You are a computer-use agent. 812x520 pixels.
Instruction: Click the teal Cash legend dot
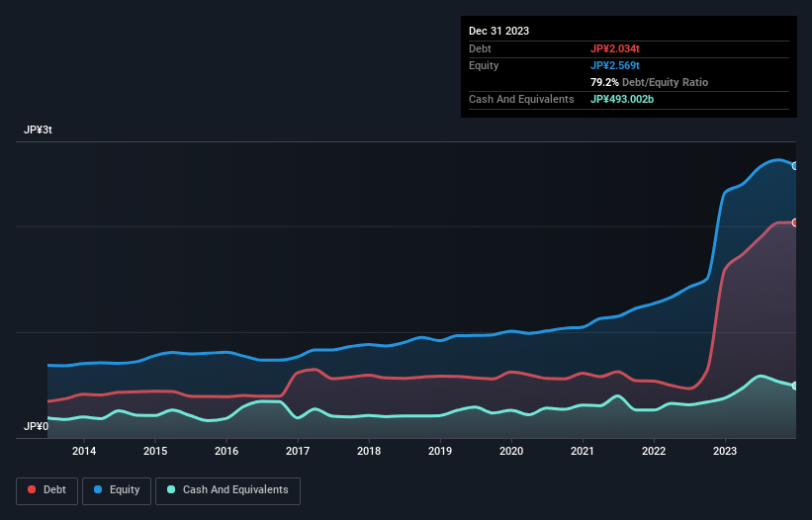pos(172,489)
